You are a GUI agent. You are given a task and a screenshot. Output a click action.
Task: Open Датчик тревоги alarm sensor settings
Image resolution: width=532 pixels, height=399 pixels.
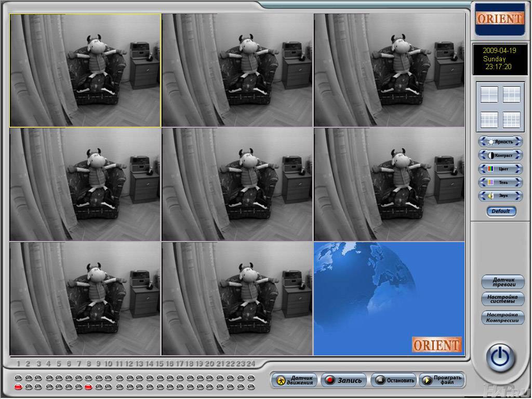point(502,282)
